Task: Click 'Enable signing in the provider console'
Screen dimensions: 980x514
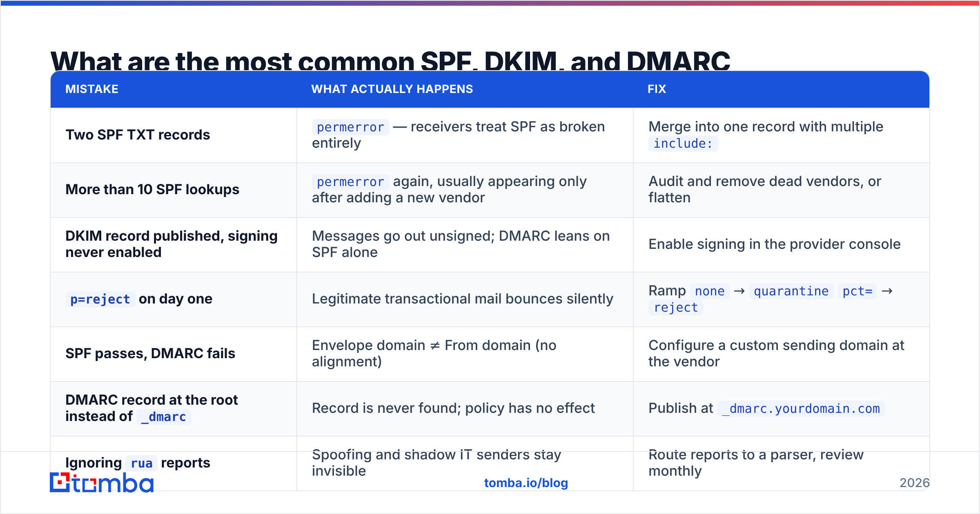Action: (x=775, y=244)
